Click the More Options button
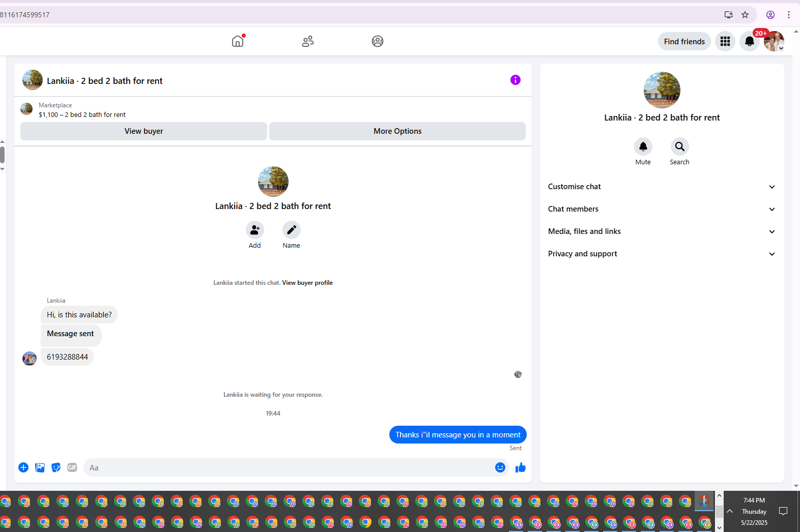This screenshot has width=800, height=532. pos(397,131)
